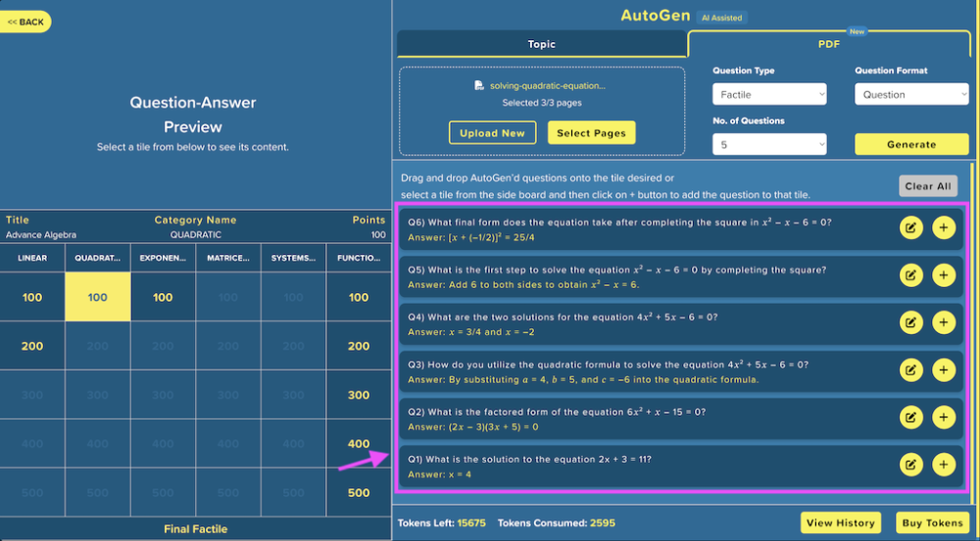This screenshot has height=541, width=980.
Task: Open the No. of Questions dropdown
Action: tap(769, 144)
